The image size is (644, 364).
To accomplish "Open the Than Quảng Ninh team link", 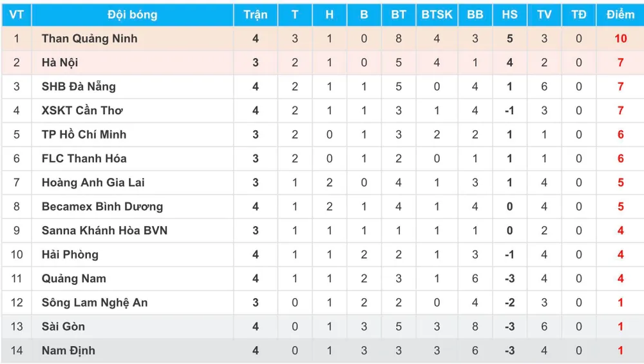I will (90, 39).
